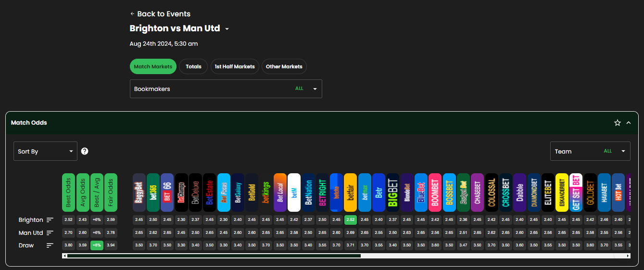Click the Bet Local bookmaker logo
The height and width of the screenshot is (270, 644).
pyautogui.click(x=280, y=193)
